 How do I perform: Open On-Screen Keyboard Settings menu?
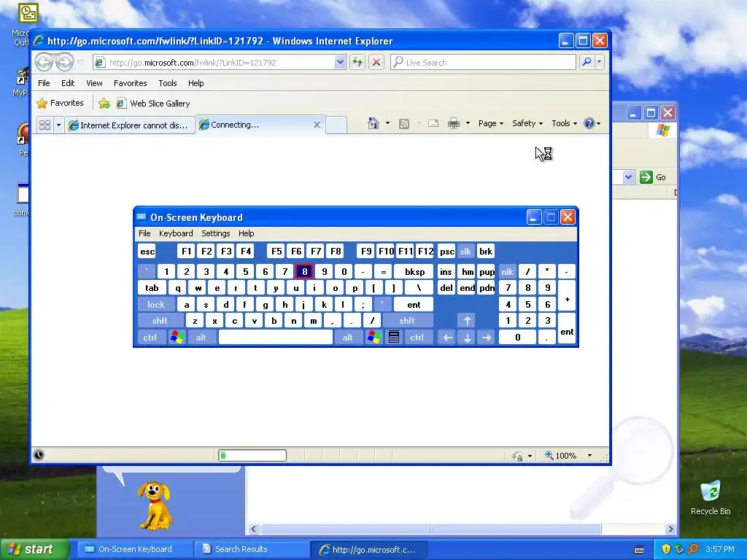pos(215,233)
